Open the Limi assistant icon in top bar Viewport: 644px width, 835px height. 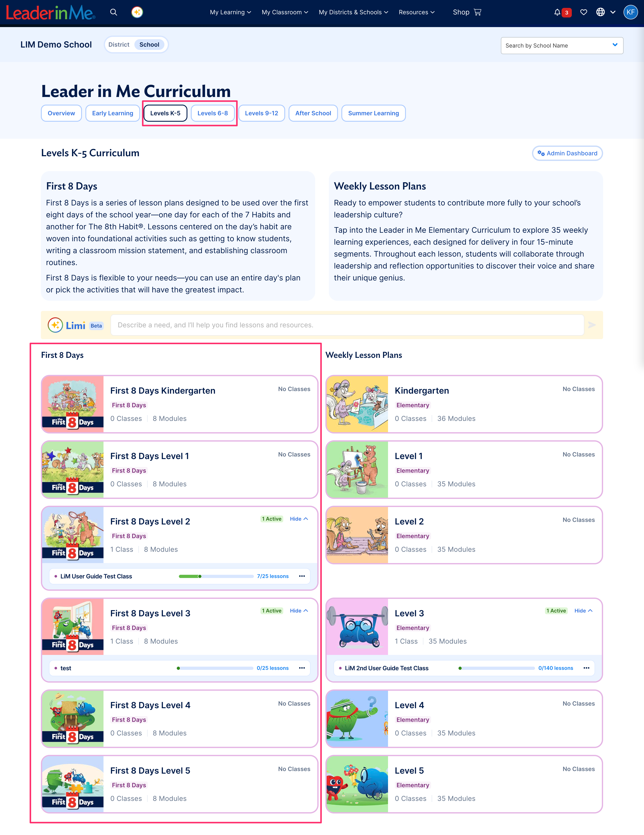pos(137,12)
